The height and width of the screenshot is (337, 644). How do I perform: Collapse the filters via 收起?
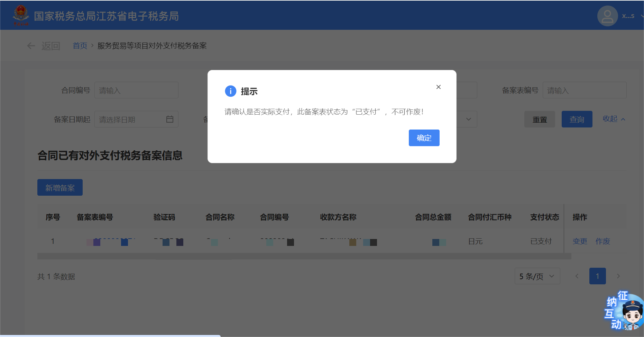click(614, 119)
